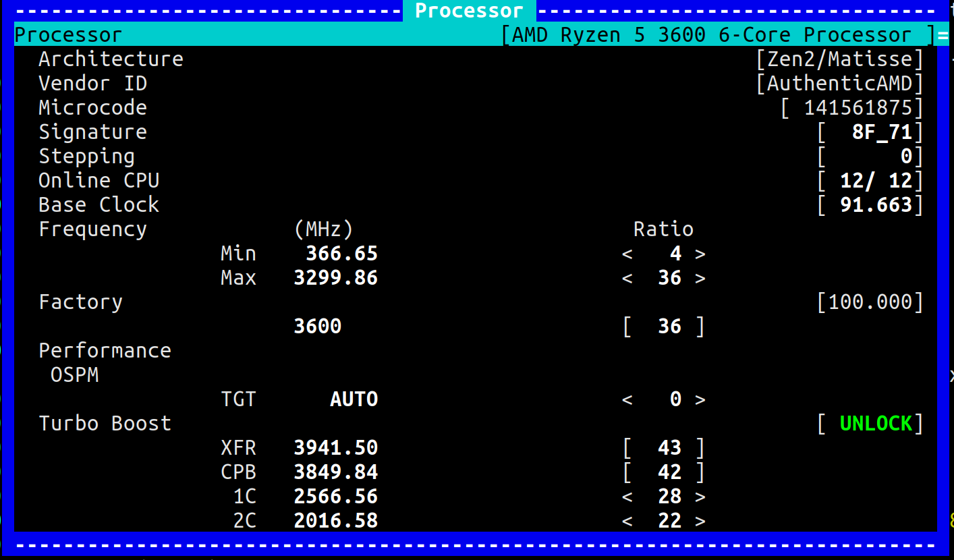Select the 2C frequency 2016.58
This screenshot has width=954, height=560.
point(335,522)
